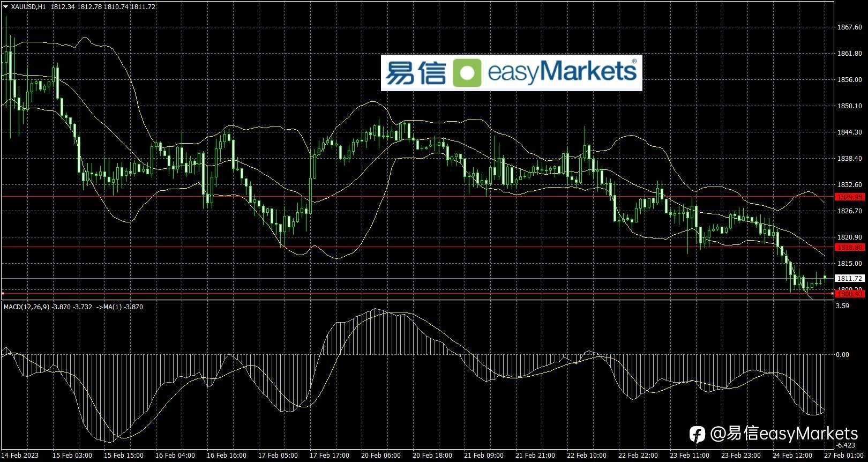Screen dimensions: 868x462
Task: Click the 22 Feb 10:00 time label
Action: click(x=587, y=456)
